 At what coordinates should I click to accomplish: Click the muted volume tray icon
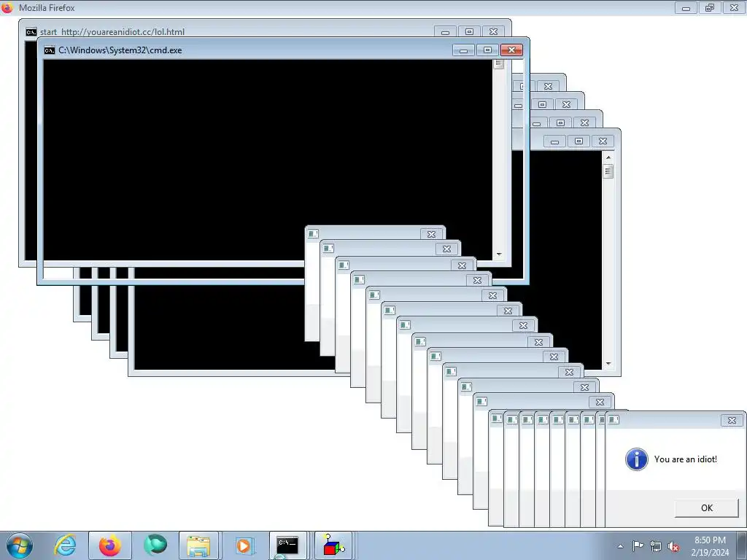[673, 547]
